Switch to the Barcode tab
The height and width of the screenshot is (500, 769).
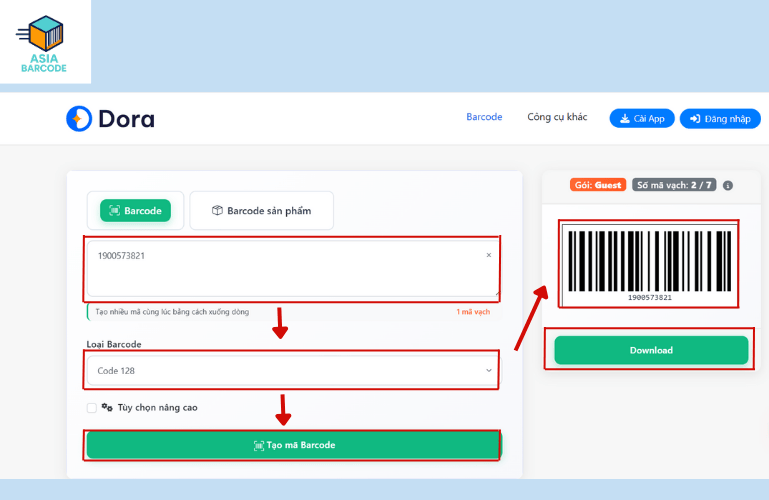pos(135,211)
